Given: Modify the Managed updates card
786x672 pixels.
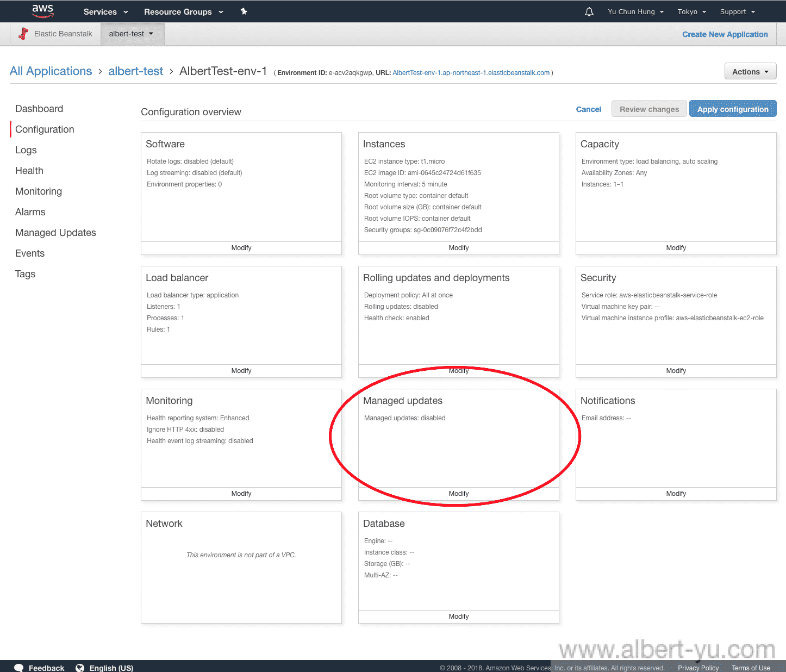Looking at the screenshot, I should [459, 494].
